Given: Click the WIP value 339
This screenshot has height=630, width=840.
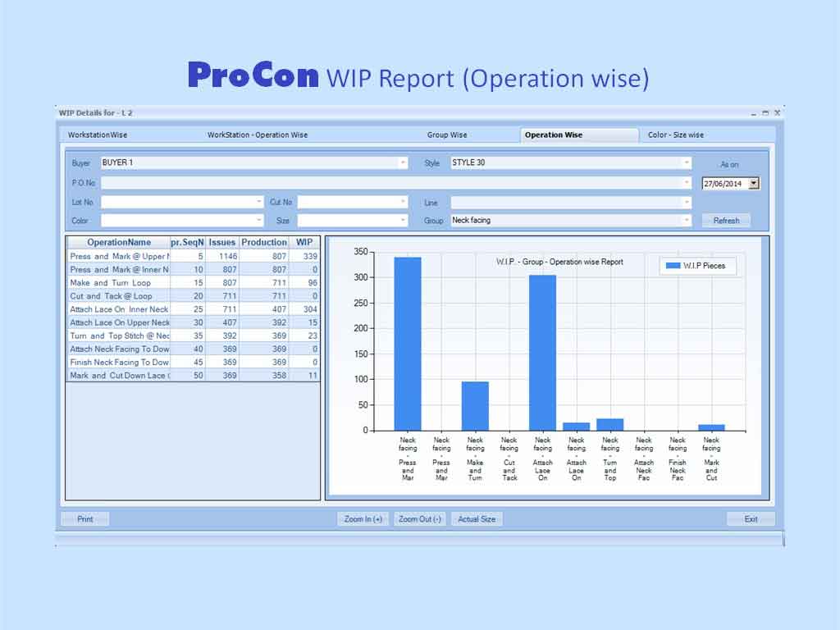Looking at the screenshot, I should point(310,257).
